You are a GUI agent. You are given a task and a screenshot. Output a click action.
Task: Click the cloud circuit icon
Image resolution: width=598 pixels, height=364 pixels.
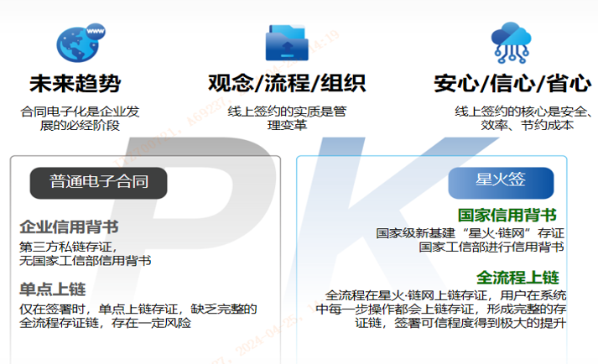click(x=511, y=43)
